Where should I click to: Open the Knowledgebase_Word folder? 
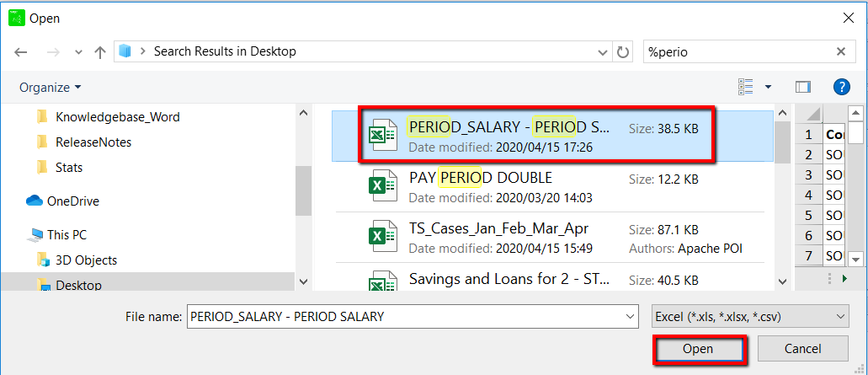[117, 117]
